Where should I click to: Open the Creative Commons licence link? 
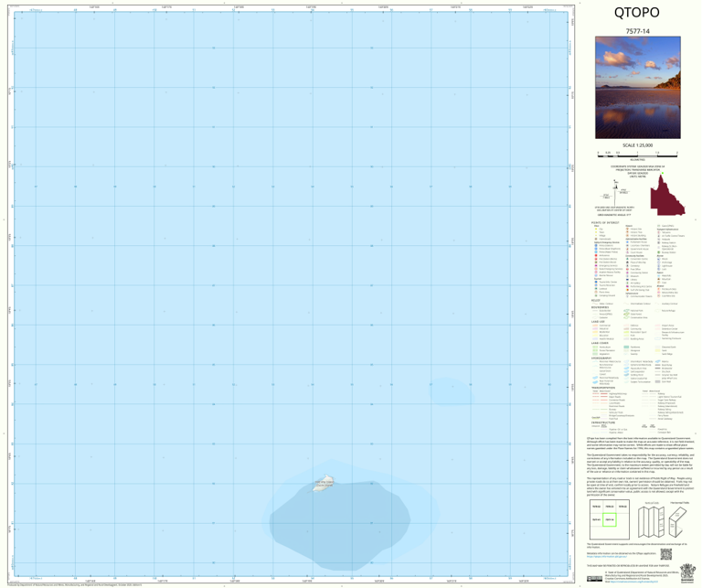click(634, 582)
